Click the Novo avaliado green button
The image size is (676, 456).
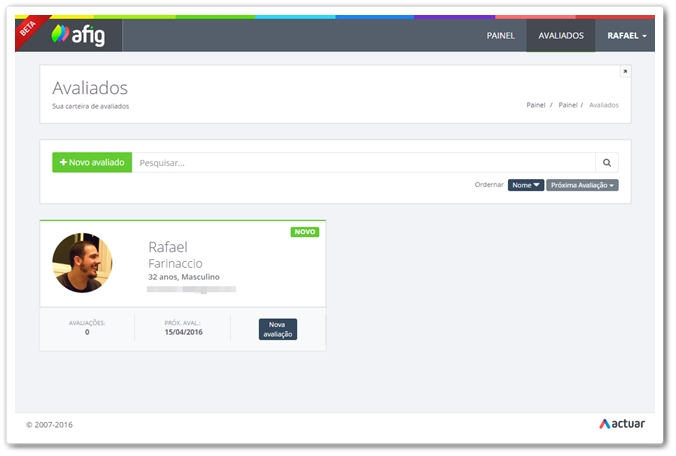pos(92,162)
